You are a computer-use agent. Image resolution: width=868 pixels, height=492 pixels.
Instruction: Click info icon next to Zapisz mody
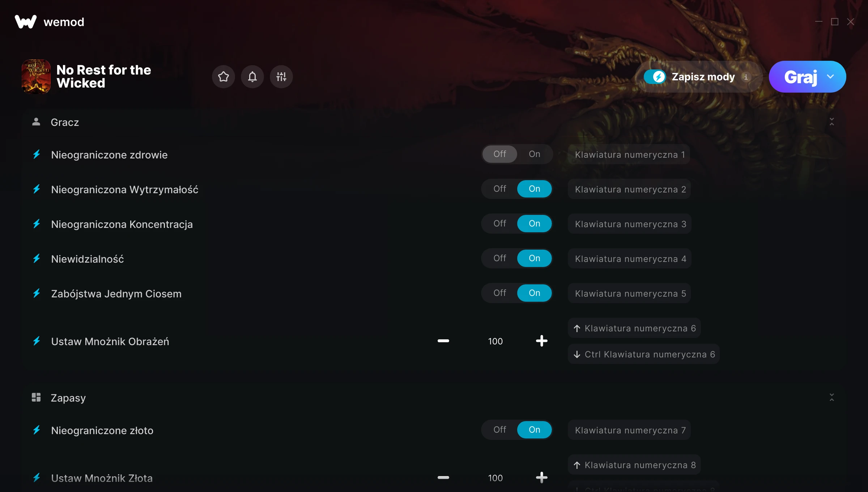click(746, 77)
